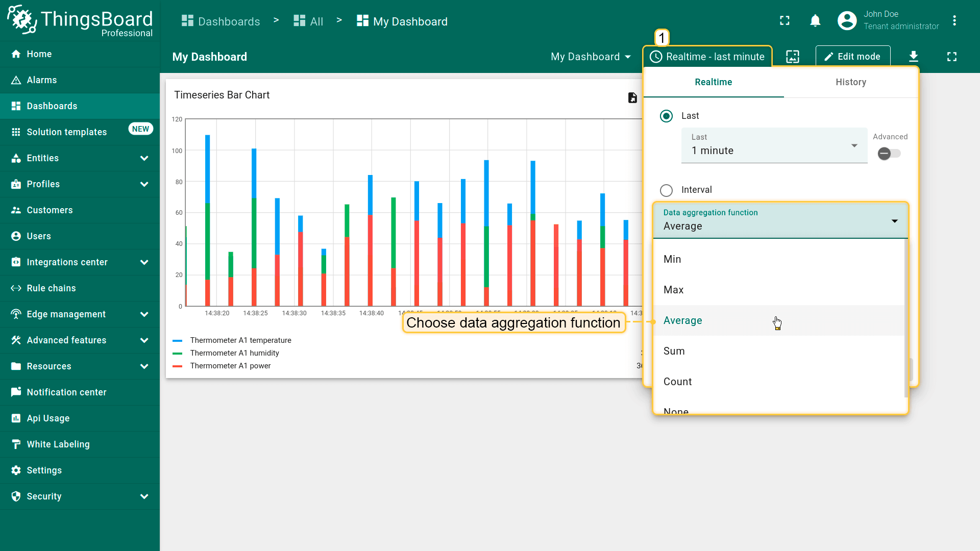980x551 pixels.
Task: Open the update dashboard image icon
Action: 793,57
